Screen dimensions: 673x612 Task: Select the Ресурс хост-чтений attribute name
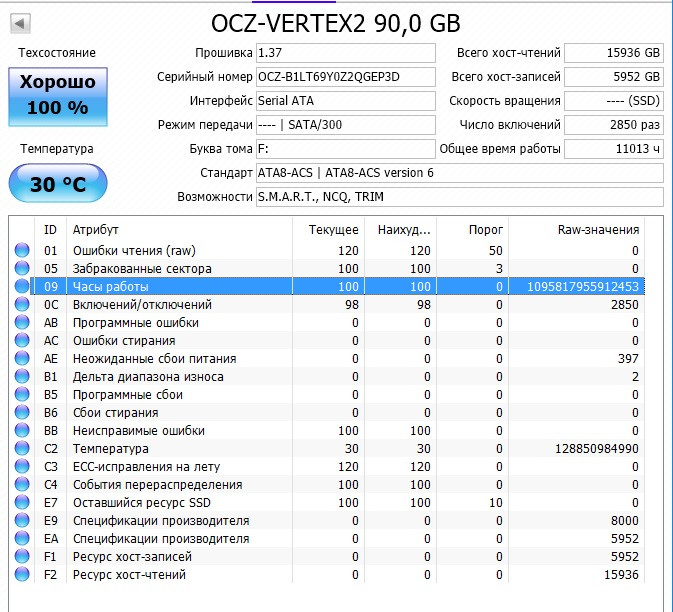pos(129,575)
